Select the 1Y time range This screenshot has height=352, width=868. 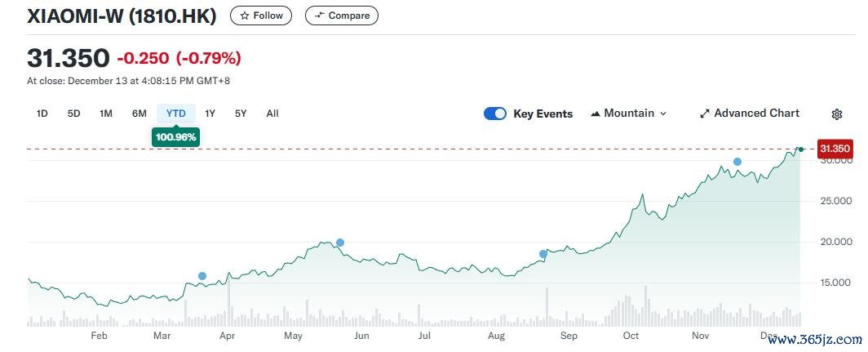click(210, 114)
